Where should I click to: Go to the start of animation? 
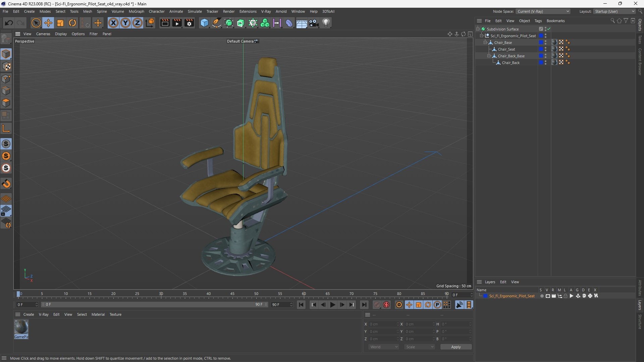point(301,305)
